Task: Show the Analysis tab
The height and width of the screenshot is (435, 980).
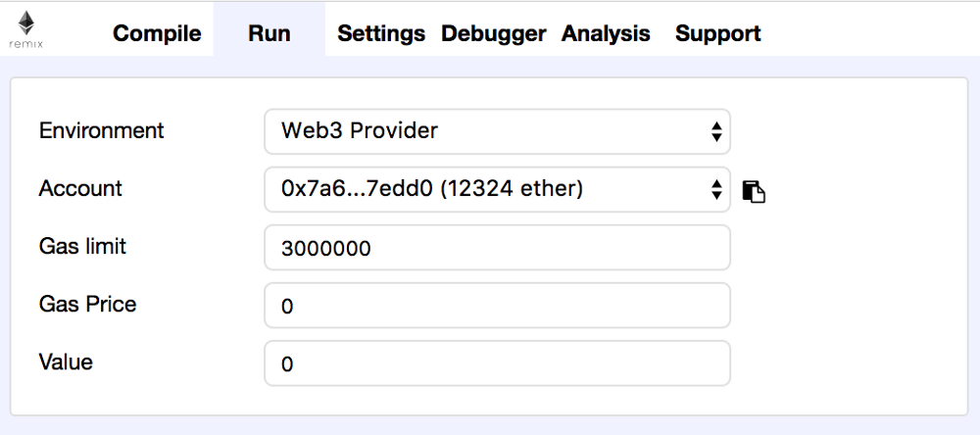Action: [x=606, y=33]
